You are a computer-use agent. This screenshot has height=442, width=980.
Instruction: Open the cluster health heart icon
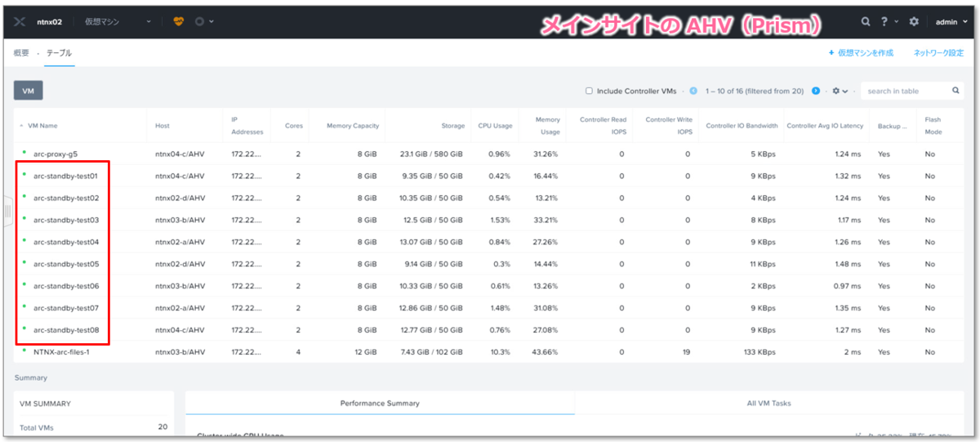(179, 22)
